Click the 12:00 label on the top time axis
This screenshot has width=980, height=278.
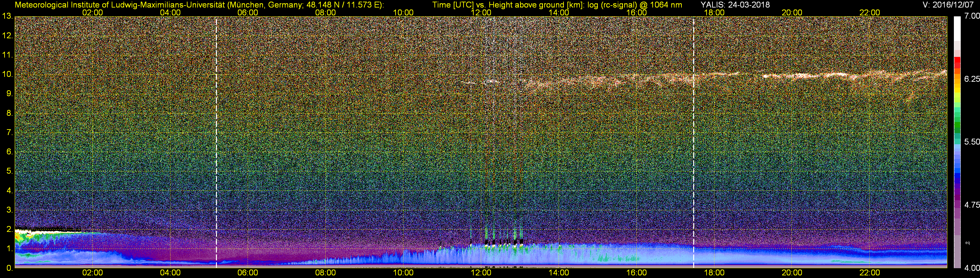pos(481,12)
